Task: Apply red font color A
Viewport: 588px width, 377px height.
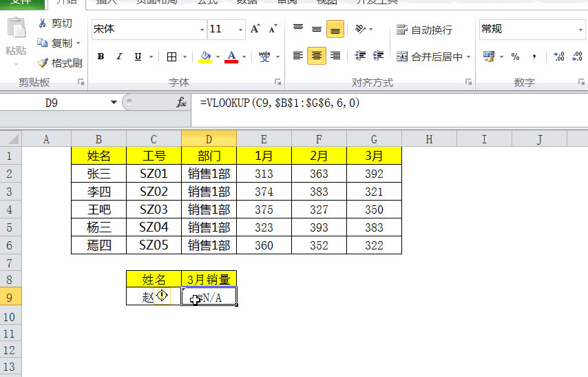Action: point(231,57)
